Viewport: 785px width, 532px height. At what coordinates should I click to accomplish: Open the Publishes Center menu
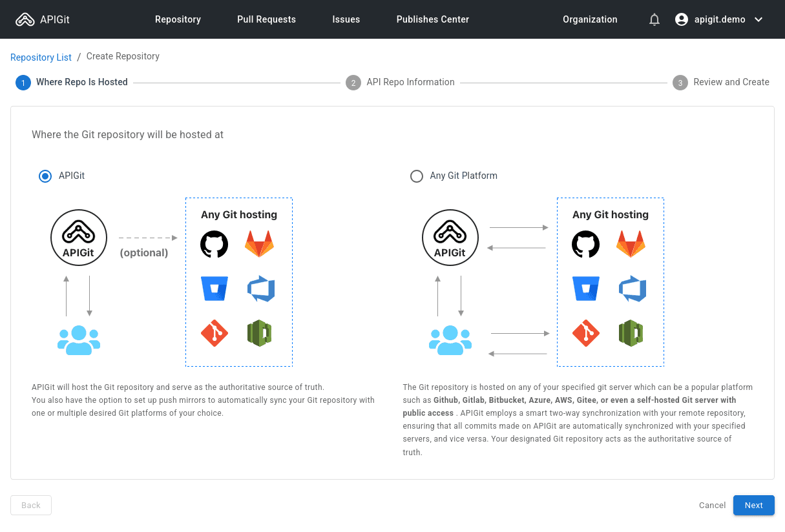pyautogui.click(x=433, y=19)
